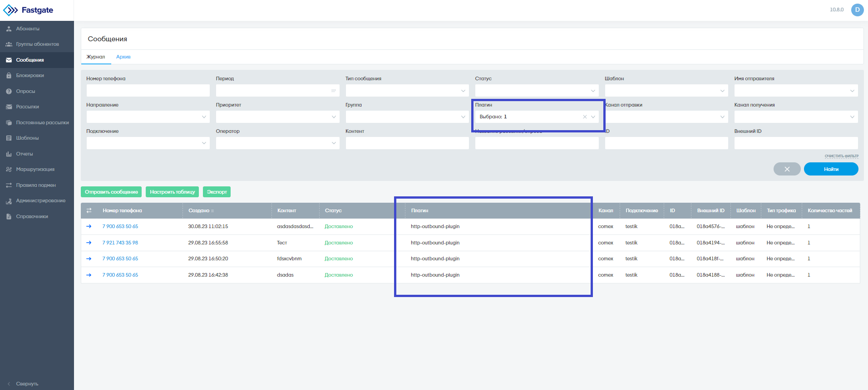
Task: Click the Группы абонентов sidebar icon
Action: [x=9, y=44]
